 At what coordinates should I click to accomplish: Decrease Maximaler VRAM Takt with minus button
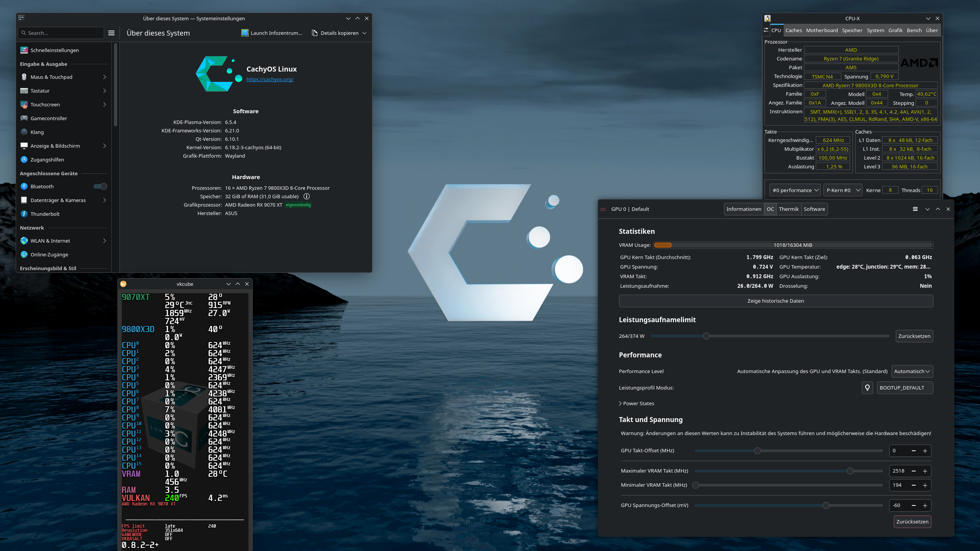click(x=914, y=471)
